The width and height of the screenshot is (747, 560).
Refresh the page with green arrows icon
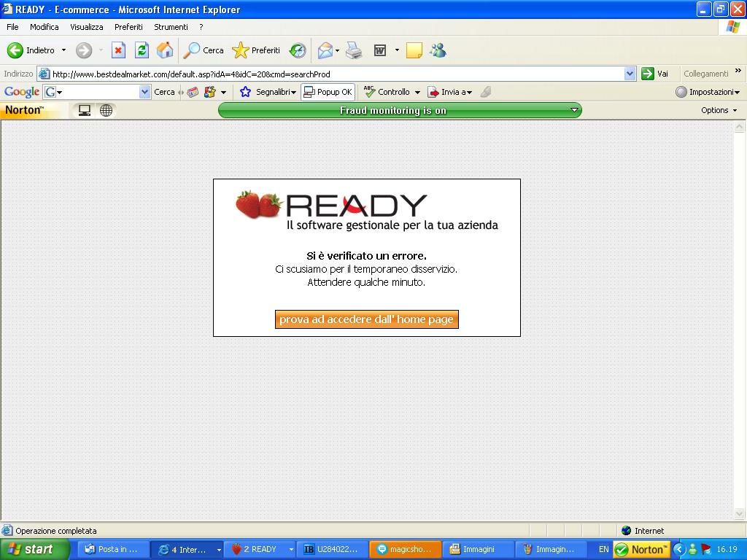tap(142, 50)
